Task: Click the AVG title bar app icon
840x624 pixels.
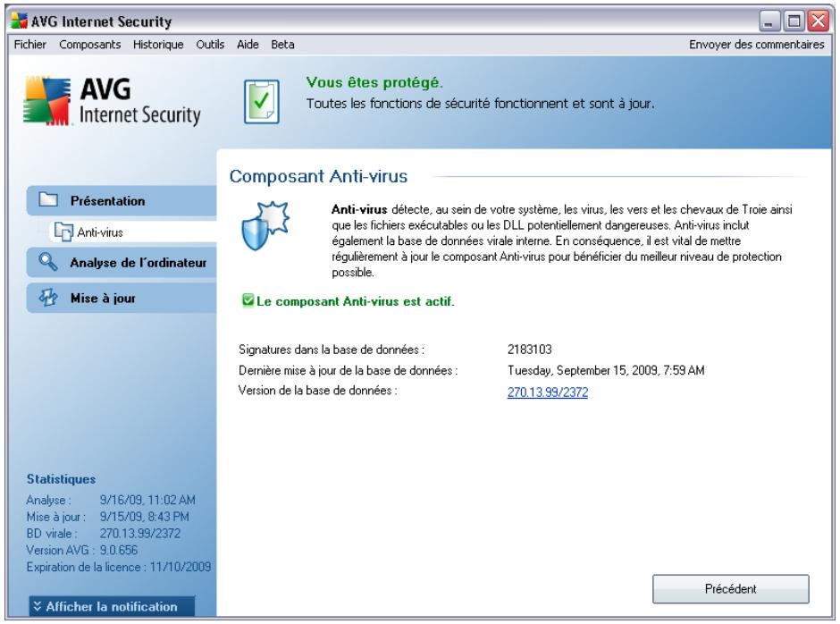Action: tap(20, 21)
